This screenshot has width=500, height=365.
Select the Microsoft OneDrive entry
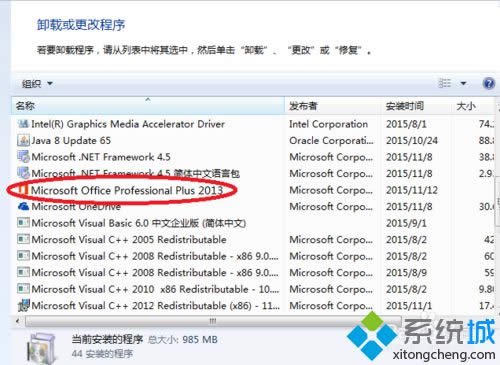click(76, 206)
